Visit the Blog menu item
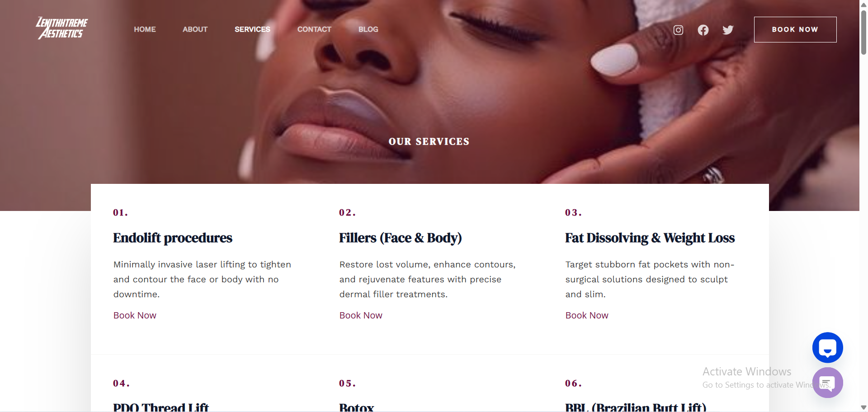This screenshot has height=412, width=868. pyautogui.click(x=368, y=29)
